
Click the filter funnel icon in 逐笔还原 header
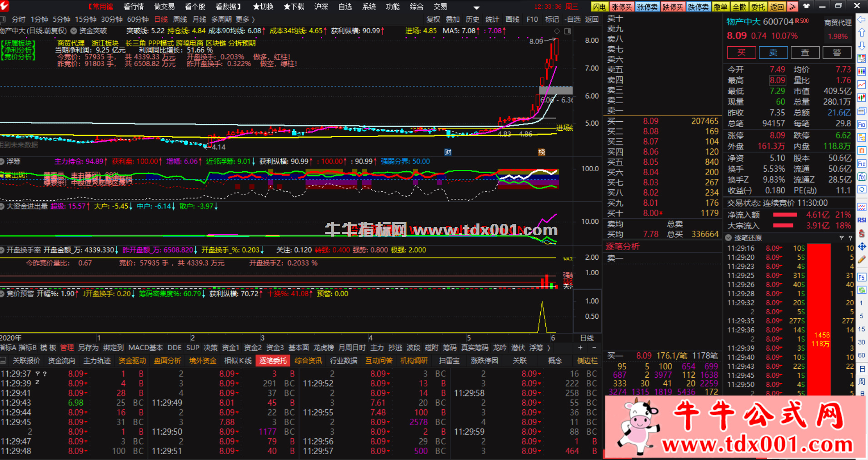[841, 237]
